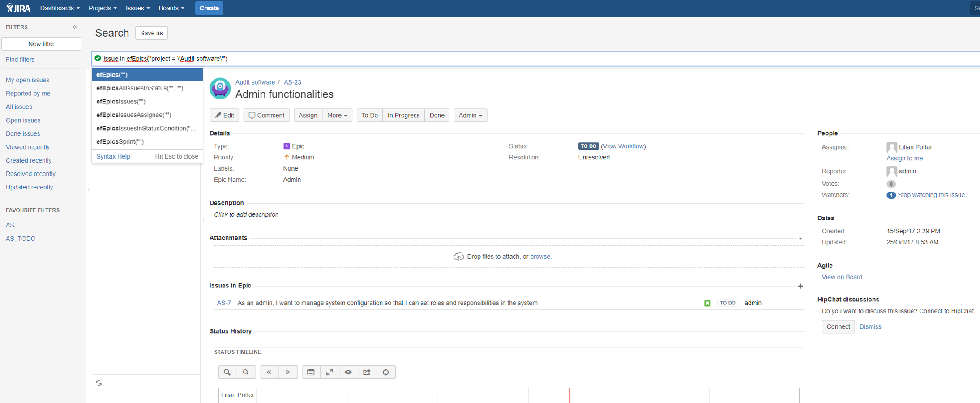This screenshot has width=980, height=403.
Task: Open the Admin dropdown button
Action: click(x=470, y=115)
